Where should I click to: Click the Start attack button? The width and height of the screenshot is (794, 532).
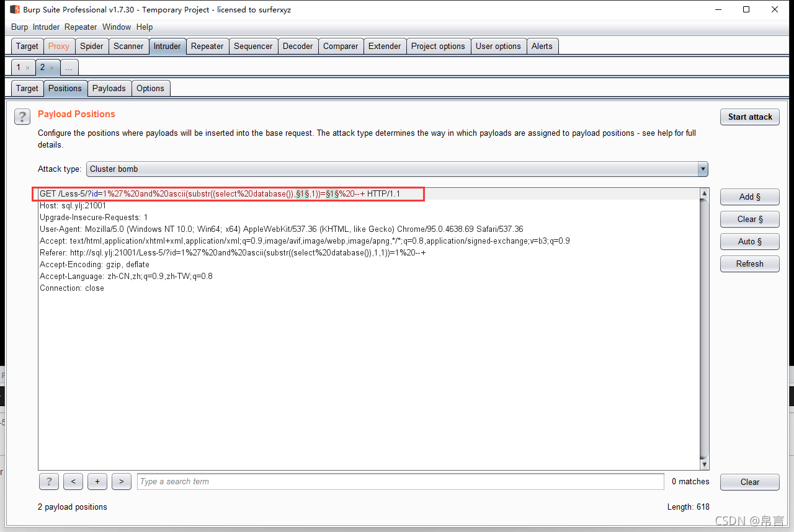click(x=750, y=117)
